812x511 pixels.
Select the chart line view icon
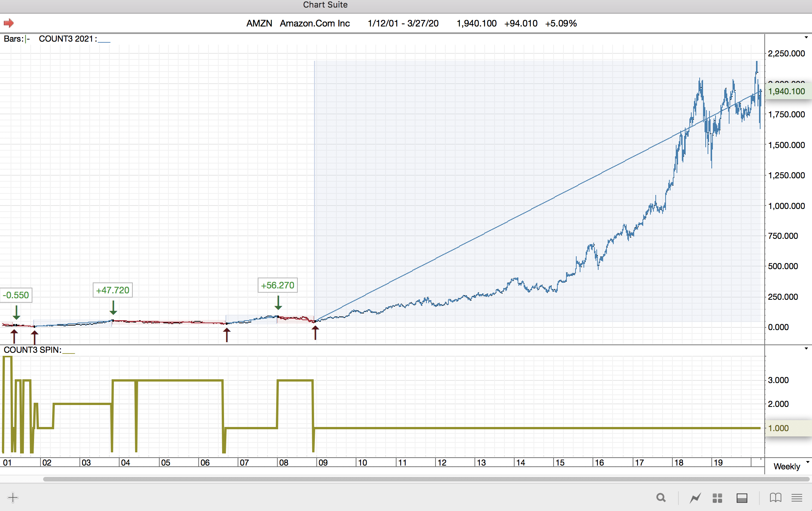coord(695,498)
